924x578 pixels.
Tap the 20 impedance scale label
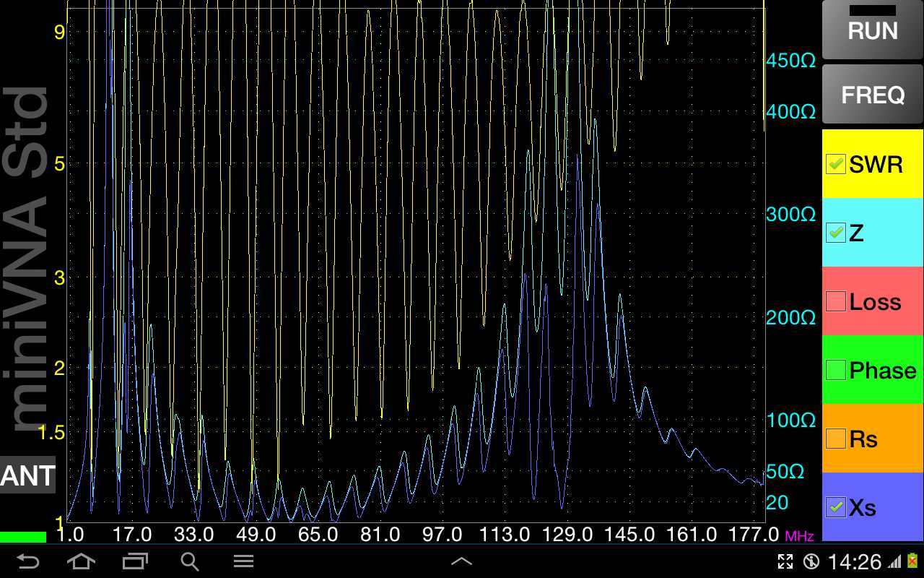click(777, 502)
